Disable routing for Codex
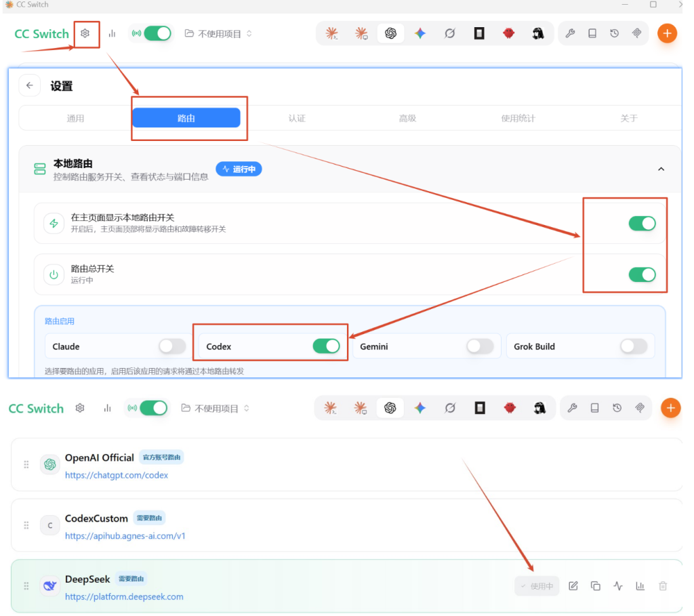This screenshot has height=616, width=694. (x=326, y=346)
